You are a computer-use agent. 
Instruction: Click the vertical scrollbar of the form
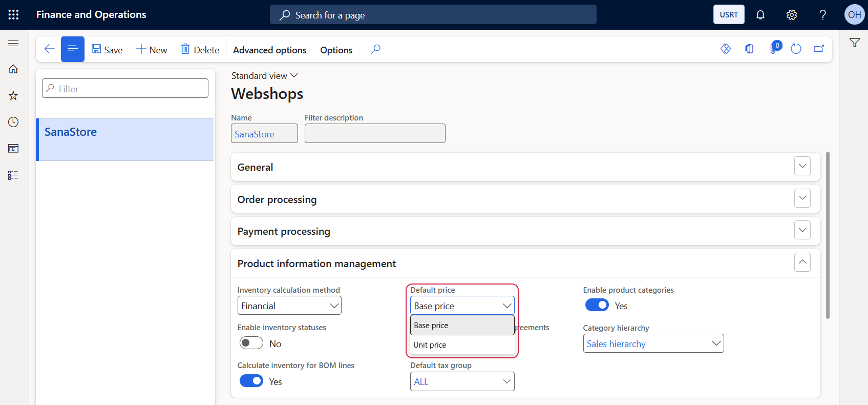(x=828, y=235)
